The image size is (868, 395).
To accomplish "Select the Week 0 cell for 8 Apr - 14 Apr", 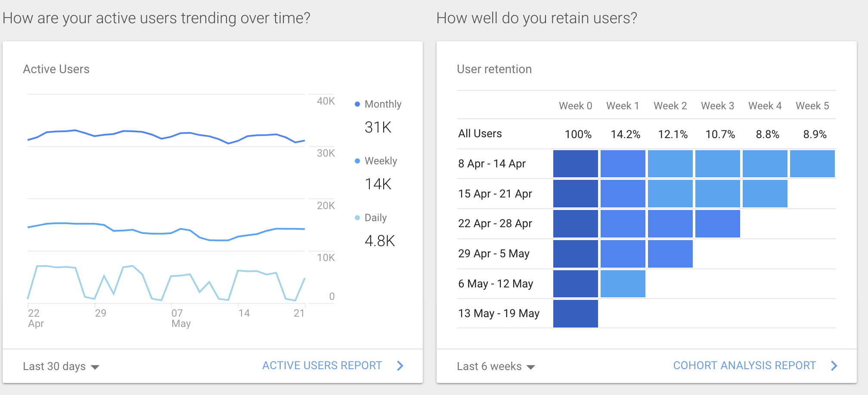I will (575, 164).
